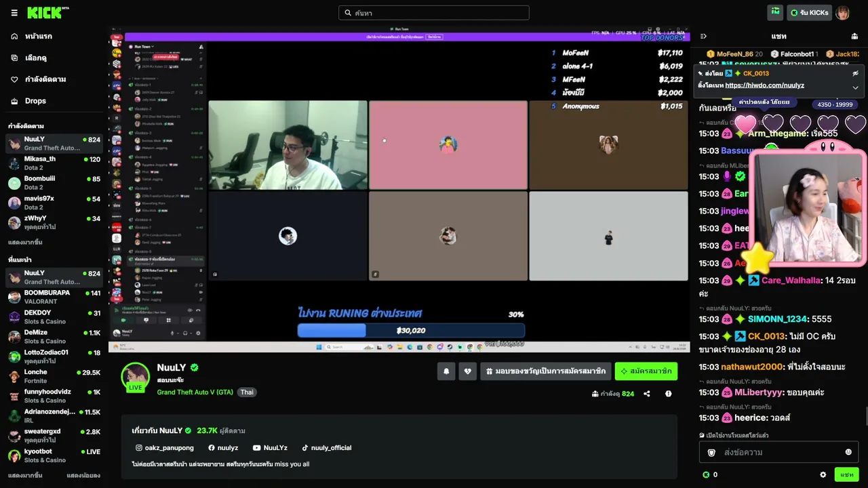Report stream via the exclamation icon
The height and width of the screenshot is (488, 868).
click(669, 394)
